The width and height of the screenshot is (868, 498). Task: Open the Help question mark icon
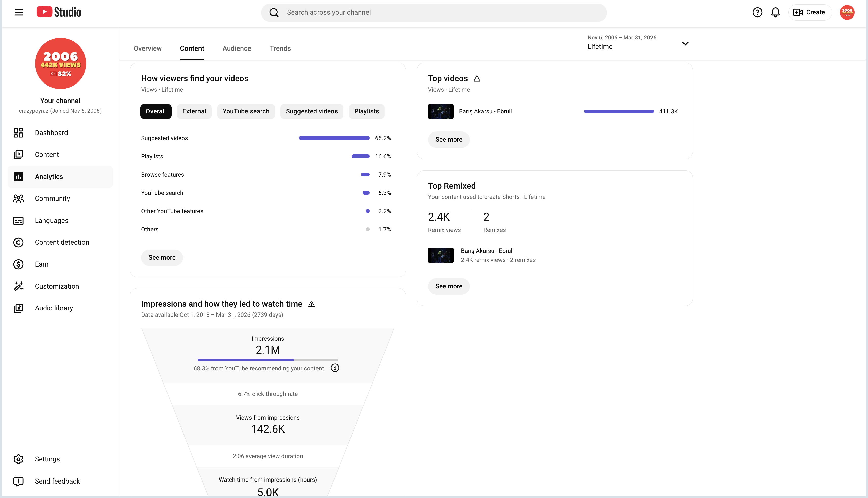pos(757,13)
